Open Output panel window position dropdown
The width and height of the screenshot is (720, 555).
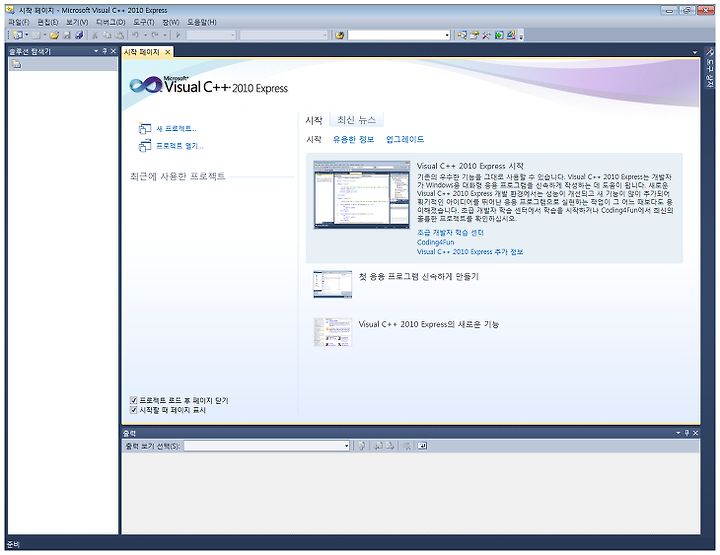[678, 433]
